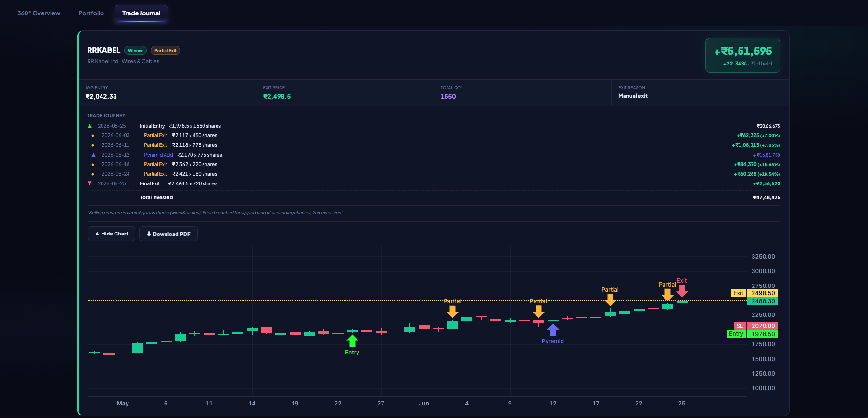
Task: Click the green Winner badge
Action: click(x=135, y=51)
